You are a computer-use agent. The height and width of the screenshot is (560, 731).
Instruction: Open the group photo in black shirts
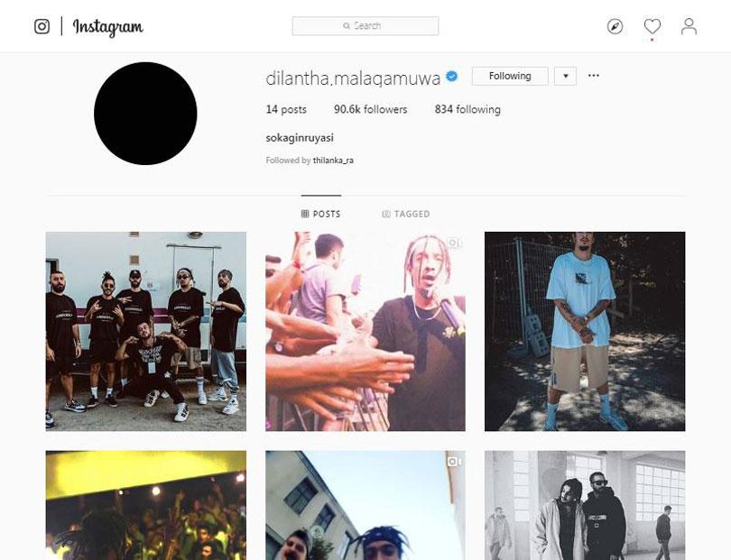pyautogui.click(x=146, y=331)
